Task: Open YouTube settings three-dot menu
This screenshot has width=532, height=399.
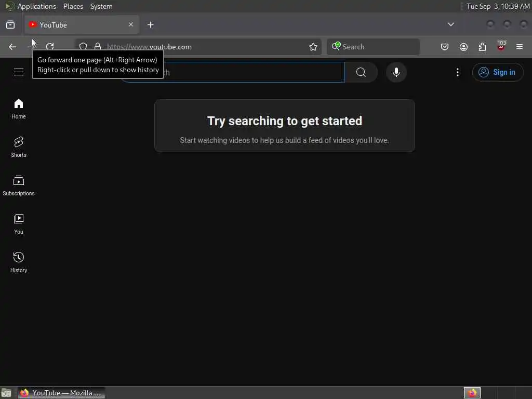Action: 458,72
